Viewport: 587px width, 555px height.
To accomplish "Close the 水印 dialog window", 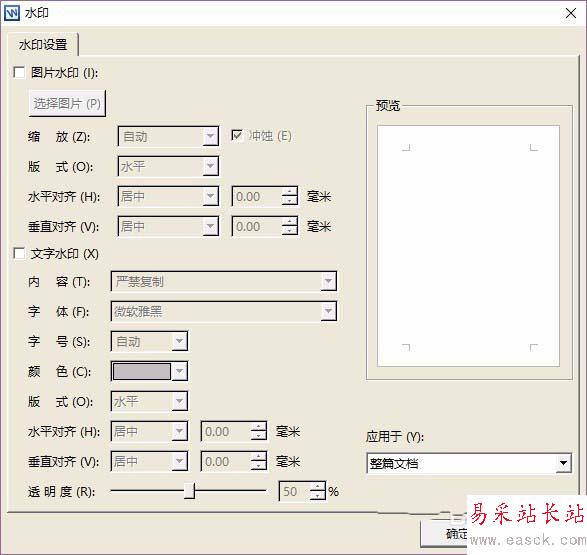I will click(571, 13).
